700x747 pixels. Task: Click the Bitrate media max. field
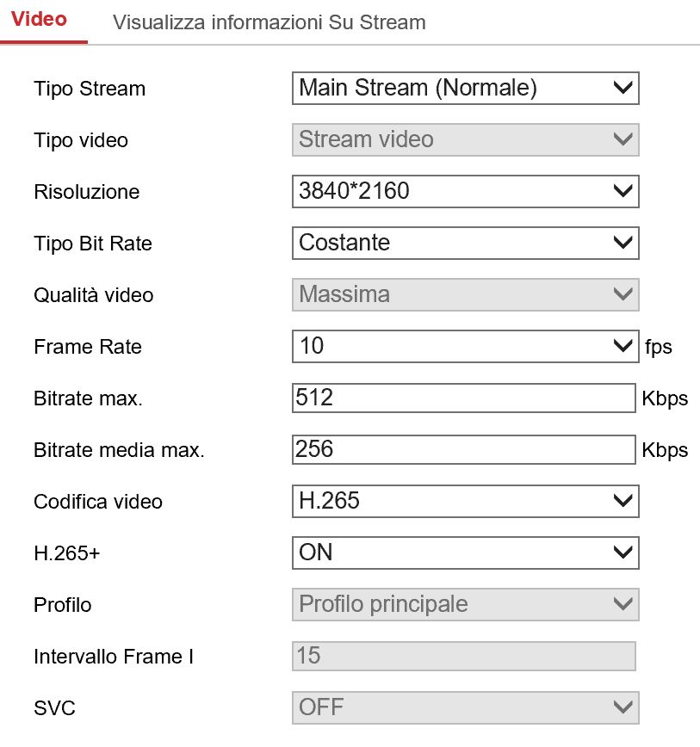point(463,449)
